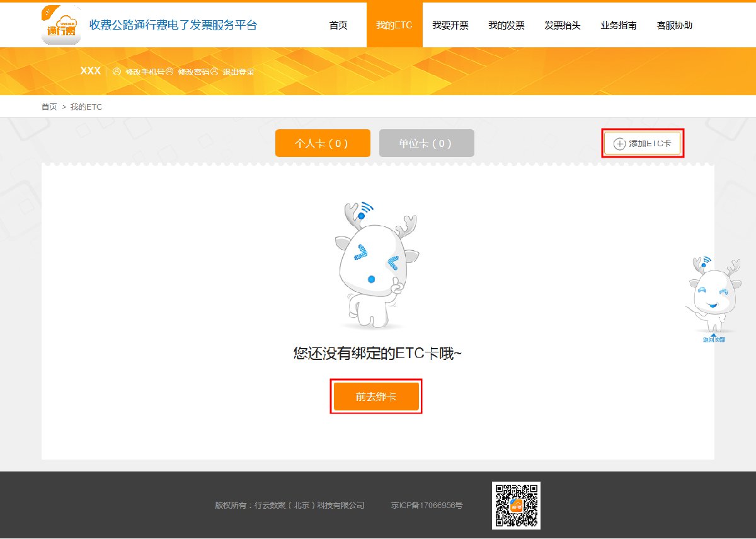Screen dimensions: 756x539
Task: Switch to 发票抬头 in the navigation
Action: pyautogui.click(x=563, y=25)
